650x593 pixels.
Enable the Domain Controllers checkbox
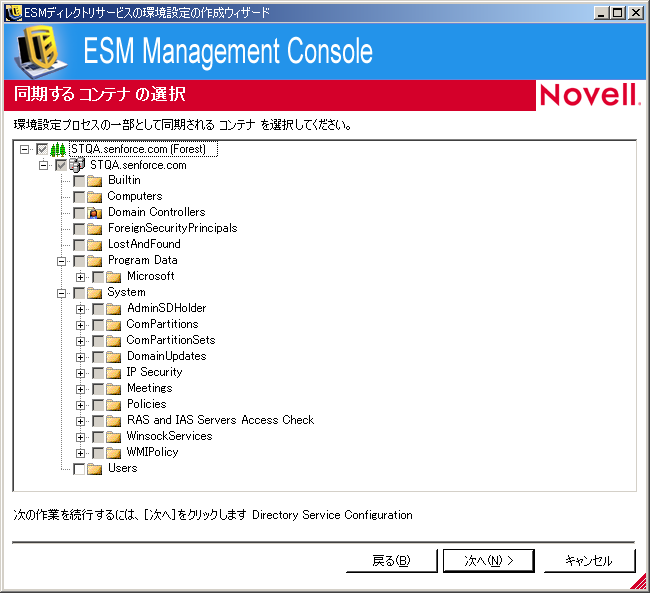pos(79,213)
